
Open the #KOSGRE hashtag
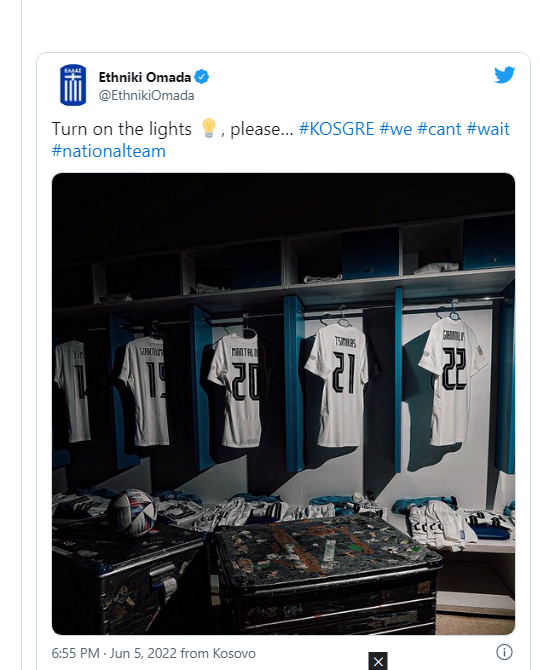coord(336,129)
